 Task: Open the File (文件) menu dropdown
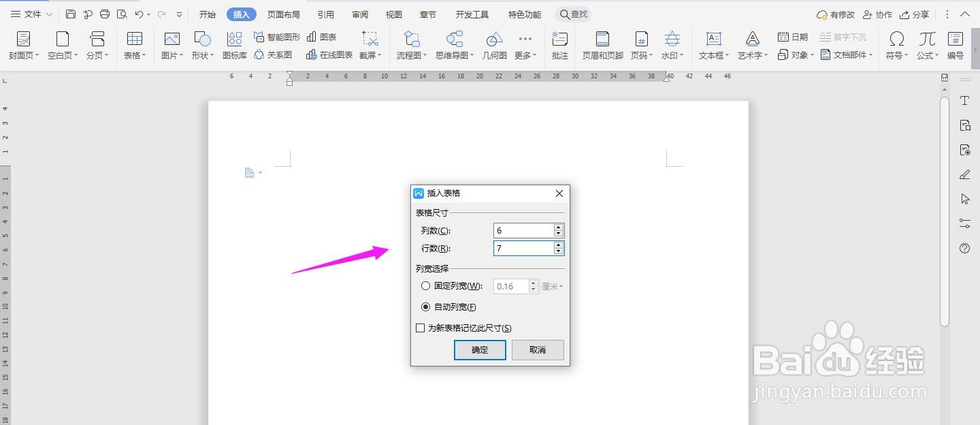[32, 14]
